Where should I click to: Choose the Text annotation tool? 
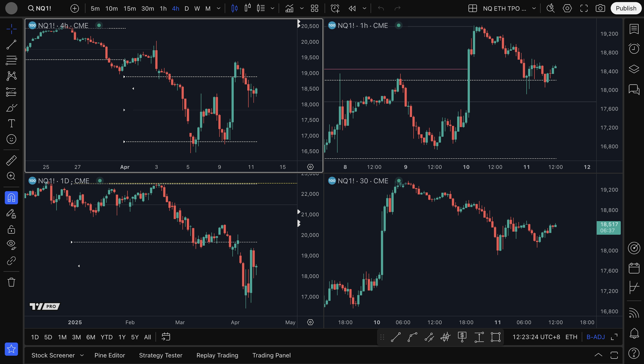pos(11,123)
